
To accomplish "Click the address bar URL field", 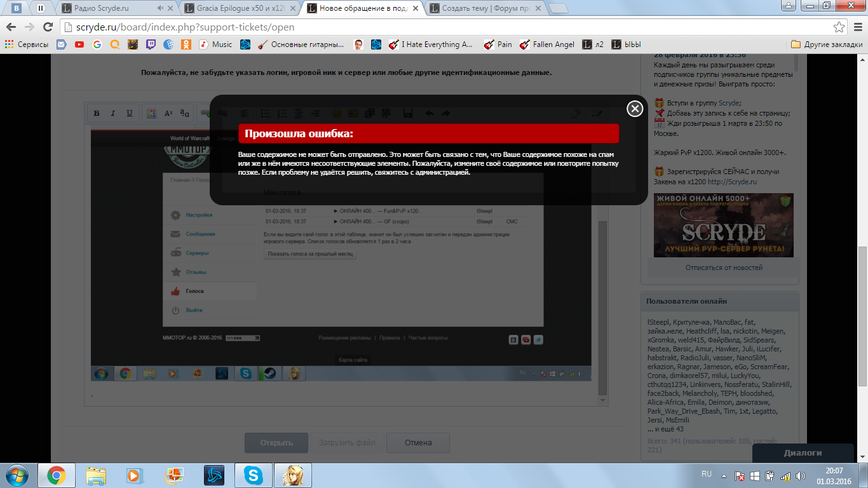I will pos(445,27).
